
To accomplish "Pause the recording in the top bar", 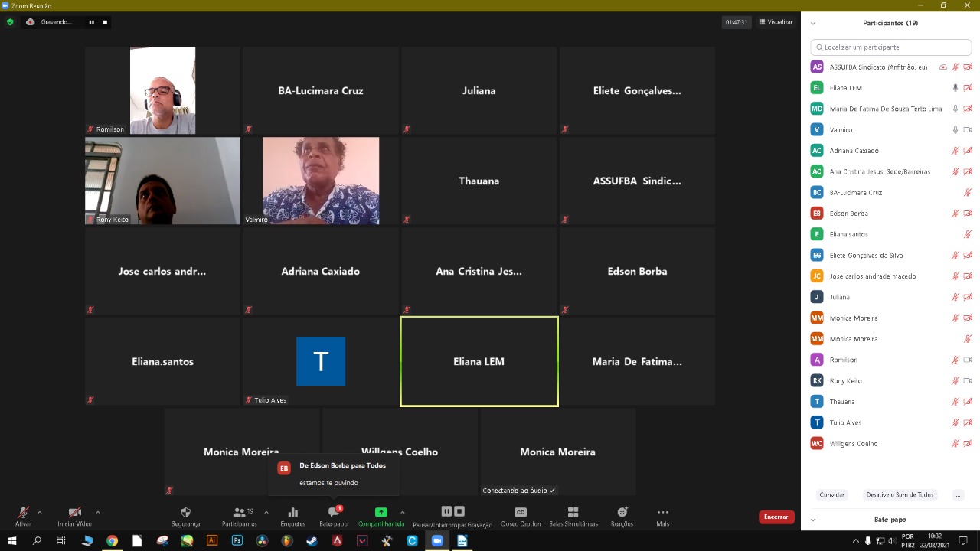I will click(x=91, y=22).
